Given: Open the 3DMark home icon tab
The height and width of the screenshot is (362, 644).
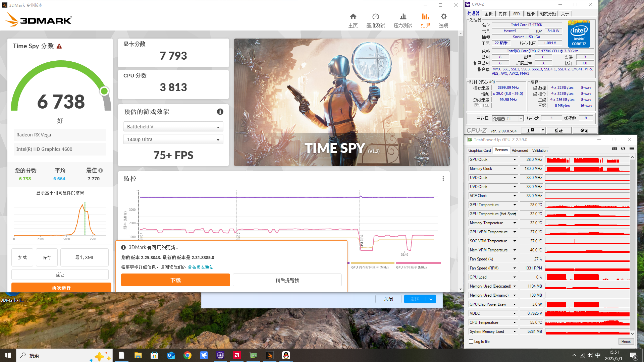Looking at the screenshot, I should [x=353, y=20].
